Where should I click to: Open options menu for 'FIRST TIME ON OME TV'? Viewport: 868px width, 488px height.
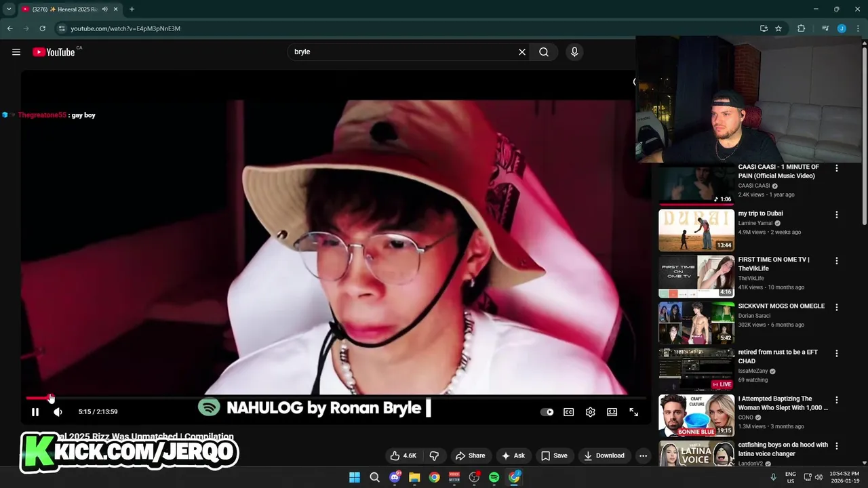[836, 261]
